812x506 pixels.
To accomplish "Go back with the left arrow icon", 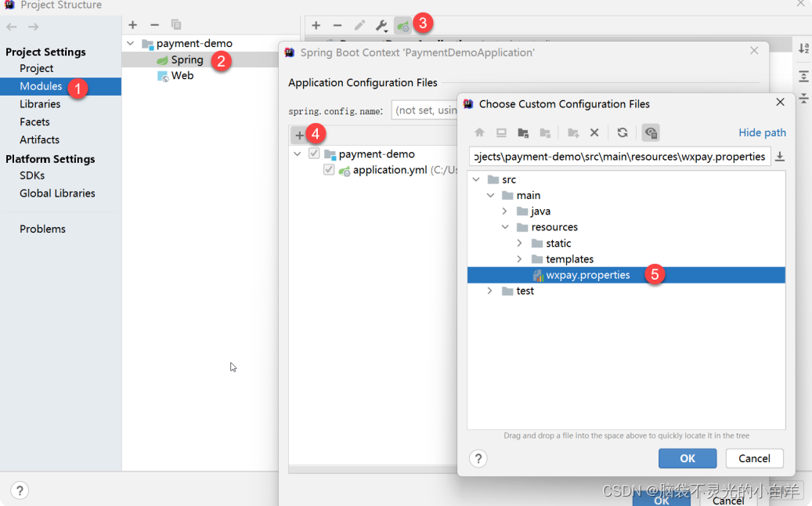I will pyautogui.click(x=12, y=27).
